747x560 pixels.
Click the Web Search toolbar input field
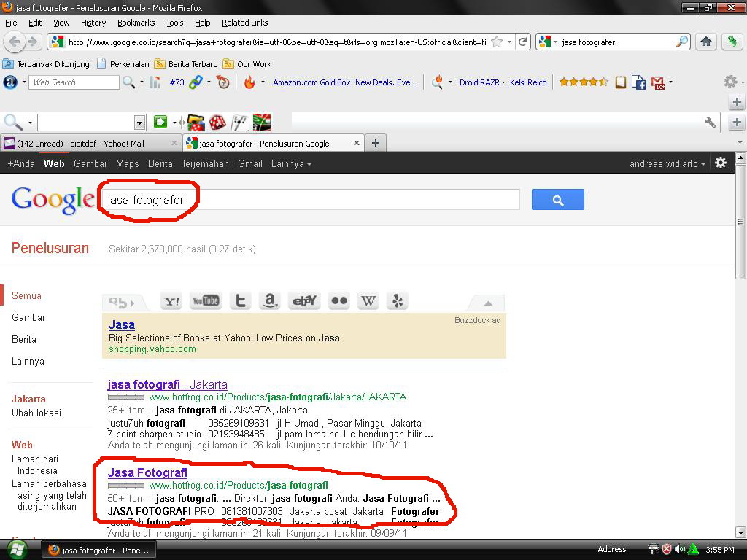74,82
